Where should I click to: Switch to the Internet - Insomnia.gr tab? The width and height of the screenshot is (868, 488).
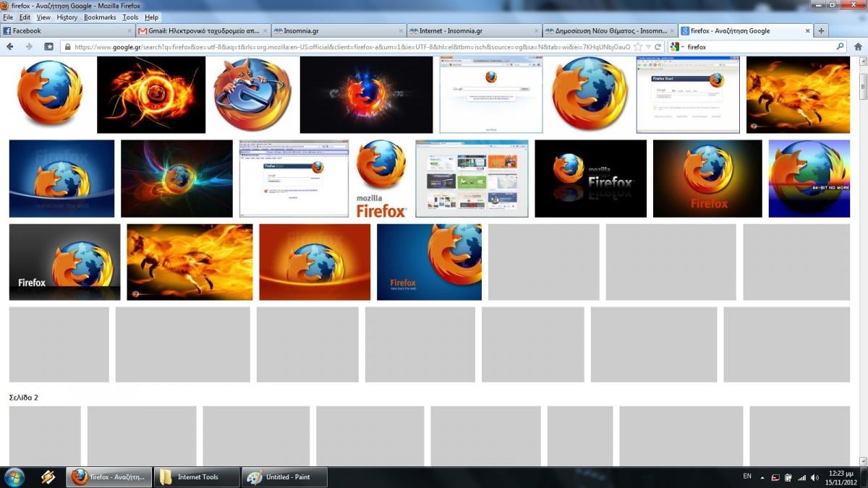pos(474,31)
